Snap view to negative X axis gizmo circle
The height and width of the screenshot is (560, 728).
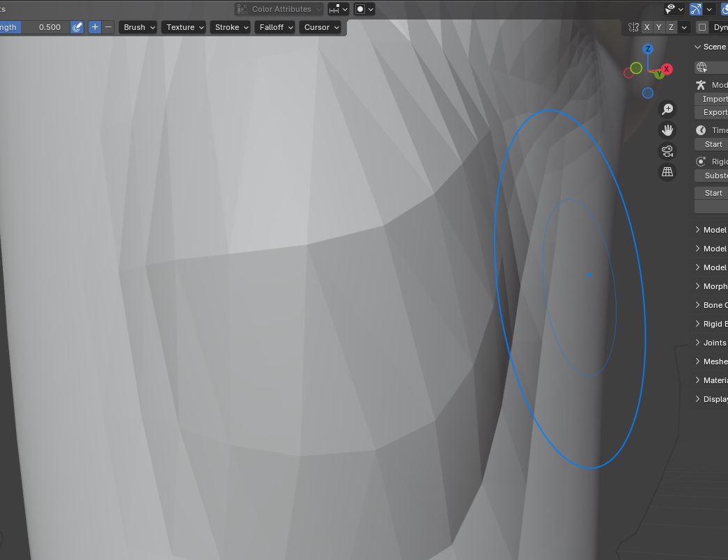(628, 73)
